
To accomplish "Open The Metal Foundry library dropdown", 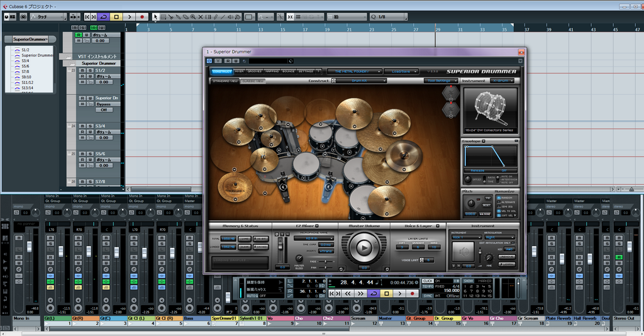I will pyautogui.click(x=355, y=72).
